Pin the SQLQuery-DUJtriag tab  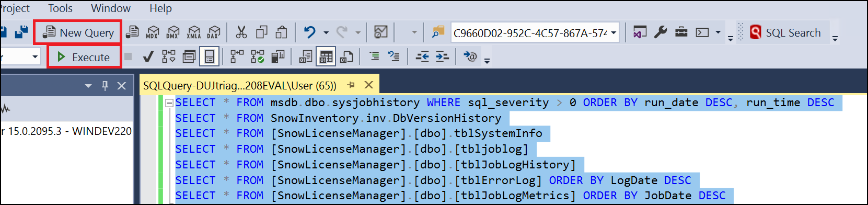coord(351,85)
